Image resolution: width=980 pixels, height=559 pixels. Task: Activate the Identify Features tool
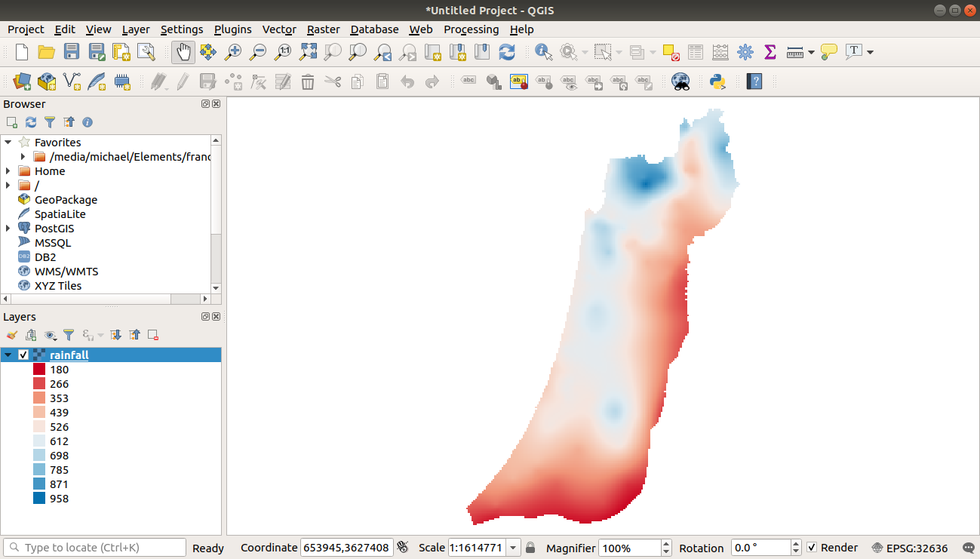(x=543, y=52)
